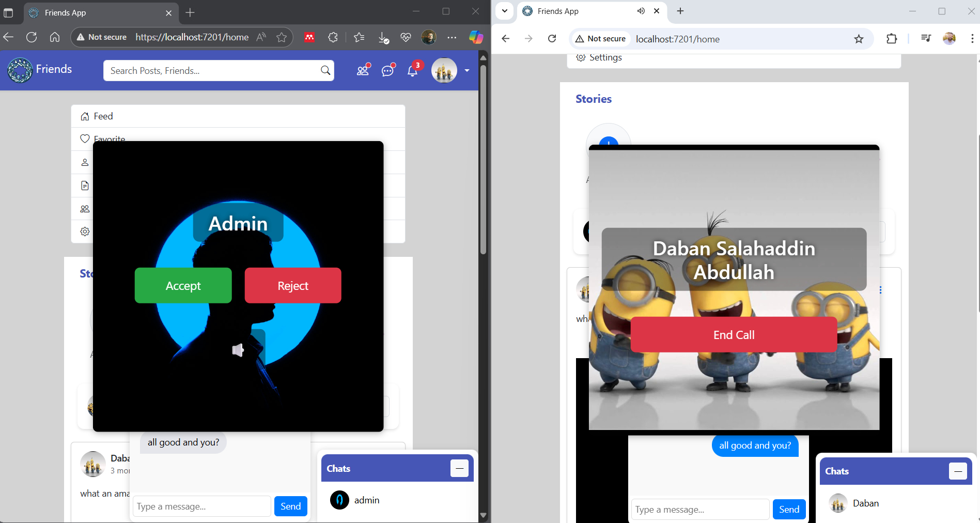Accept the incoming call from Admin
This screenshot has height=523, width=980.
point(183,285)
